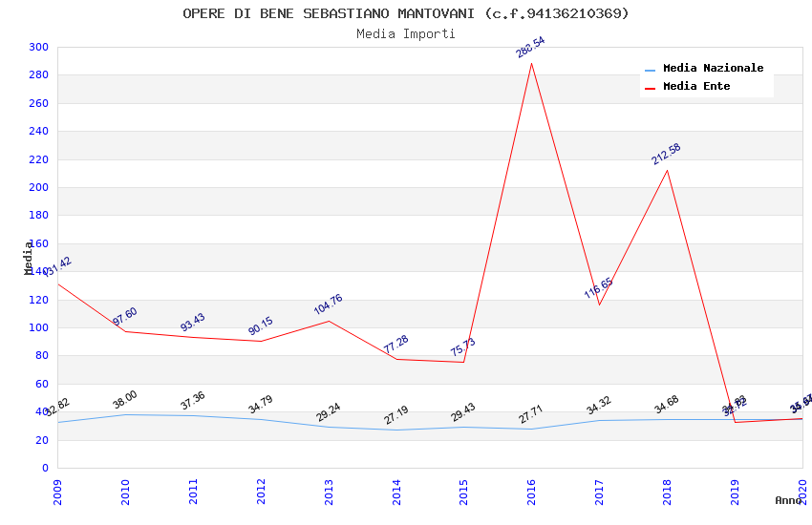
Task: Click the blue Media Nazionale legend swatch
Action: pyautogui.click(x=650, y=70)
